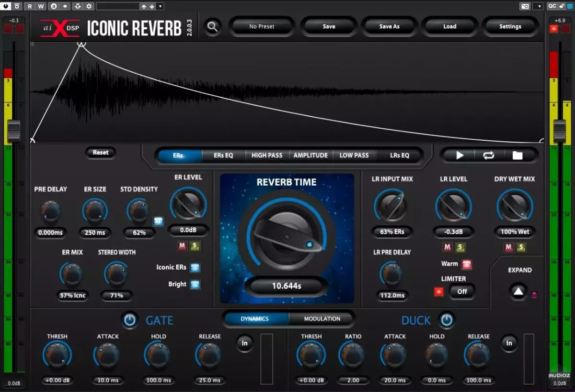Mute LR LEVEL with its M button
This screenshot has width=575, height=392.
coord(447,247)
